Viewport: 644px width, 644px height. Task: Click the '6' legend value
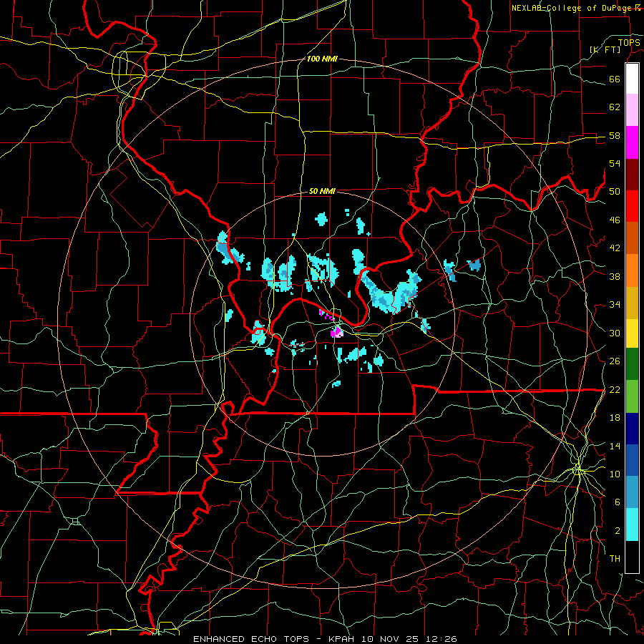618,502
